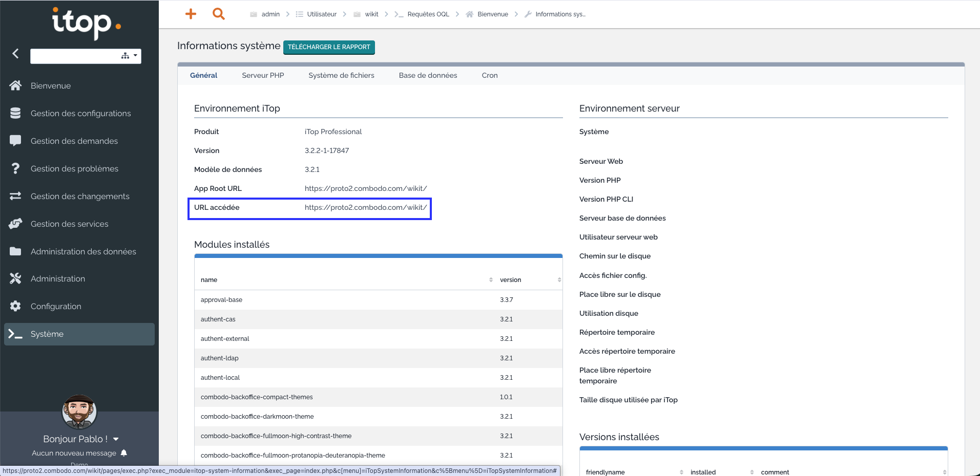Open Système menu entry

(x=79, y=334)
